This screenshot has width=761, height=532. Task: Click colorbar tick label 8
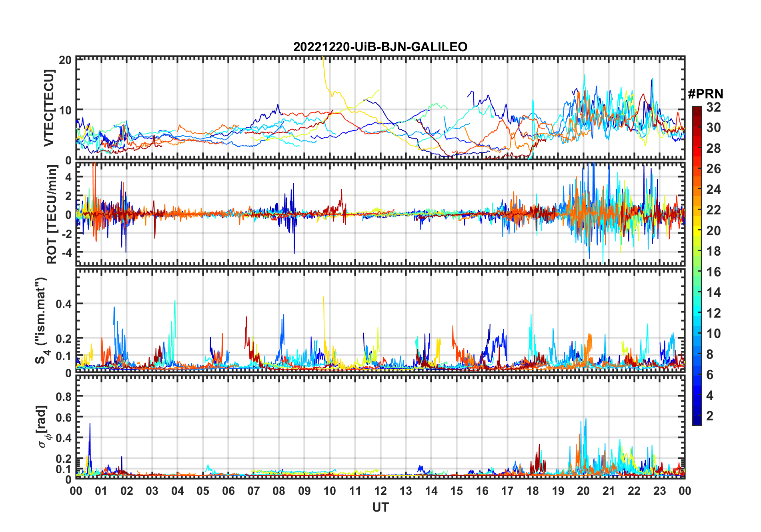pos(710,354)
